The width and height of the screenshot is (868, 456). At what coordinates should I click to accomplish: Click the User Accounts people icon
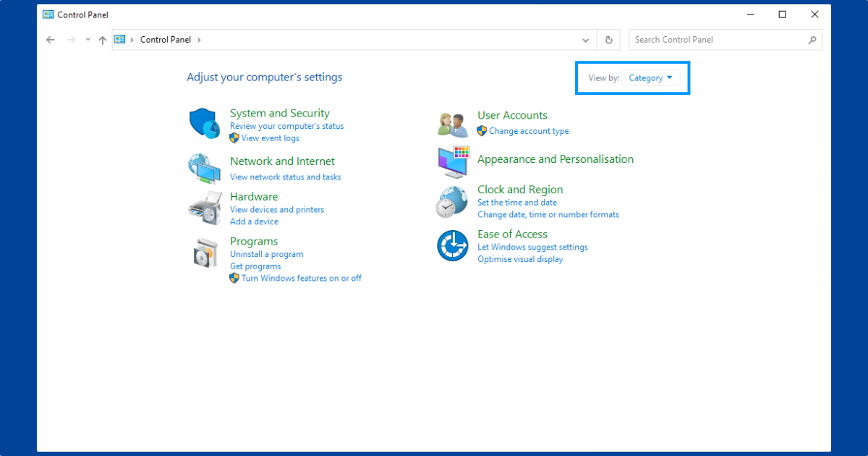coord(452,123)
